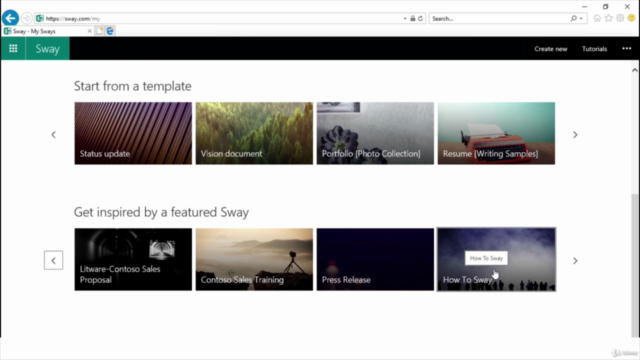The width and height of the screenshot is (640, 360).
Task: Click the search magnifier icon
Action: coord(573,19)
